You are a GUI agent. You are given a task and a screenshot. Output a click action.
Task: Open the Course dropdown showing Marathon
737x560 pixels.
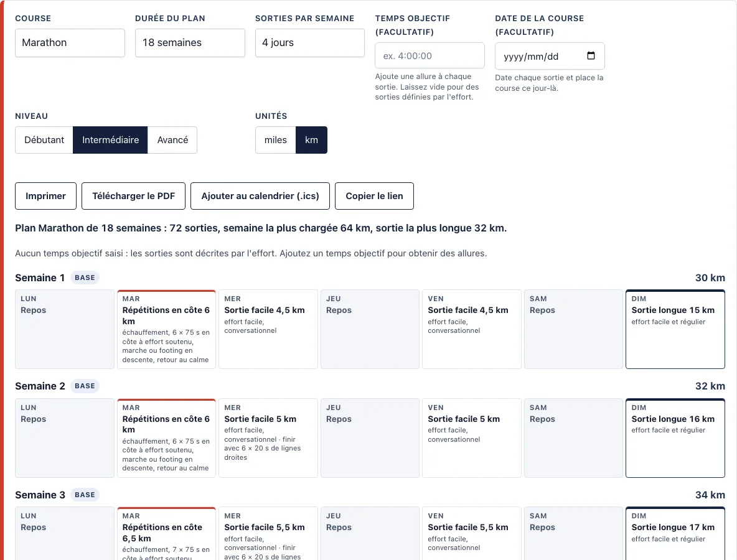tap(70, 43)
